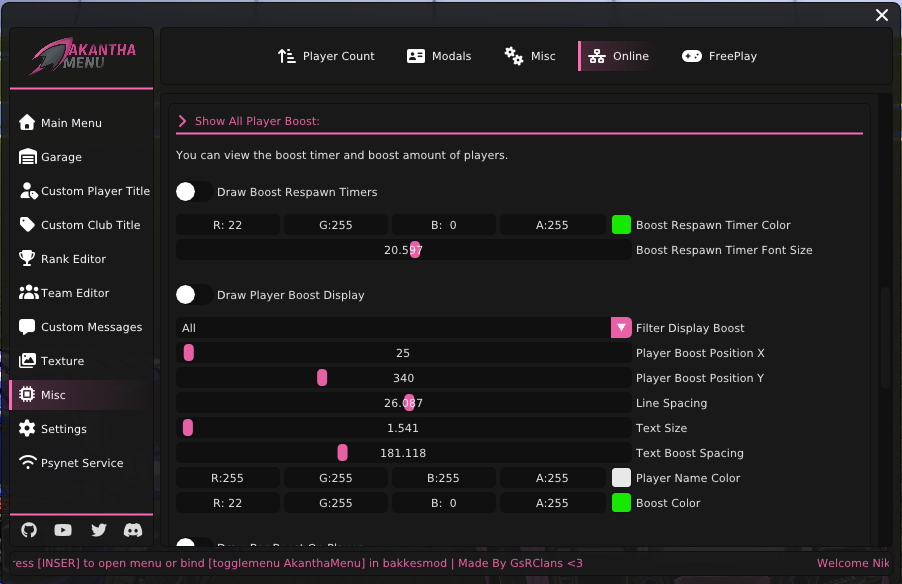
Task: Open the GitHub icon link
Action: pos(29,530)
